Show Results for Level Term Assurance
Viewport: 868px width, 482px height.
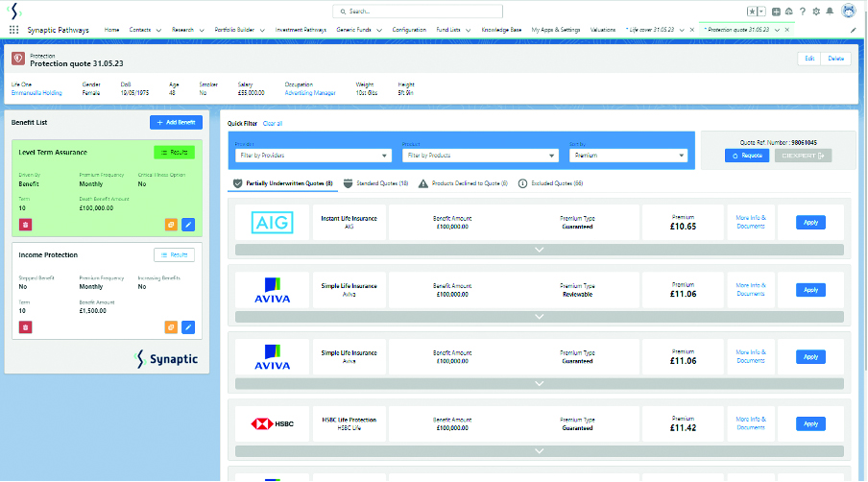click(175, 152)
